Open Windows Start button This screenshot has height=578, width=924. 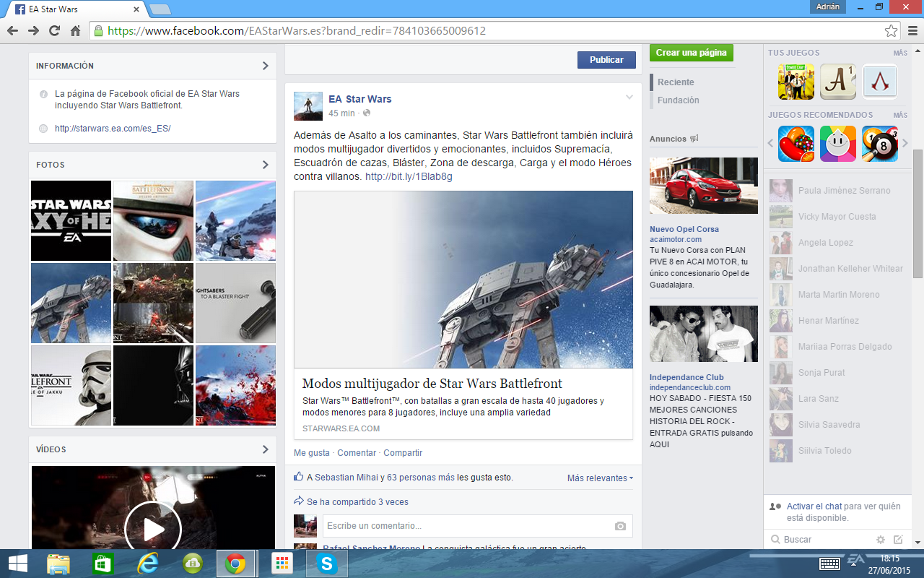click(x=17, y=564)
